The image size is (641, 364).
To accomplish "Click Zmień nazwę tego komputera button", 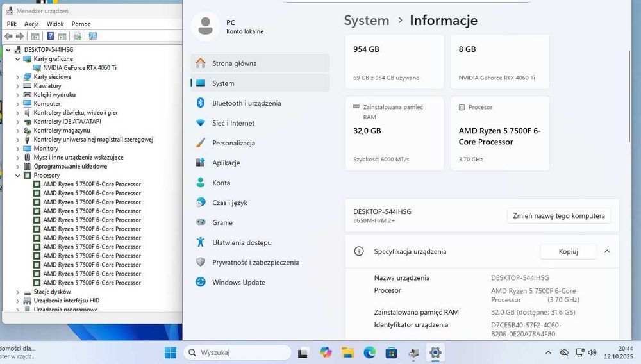I will point(559,216).
